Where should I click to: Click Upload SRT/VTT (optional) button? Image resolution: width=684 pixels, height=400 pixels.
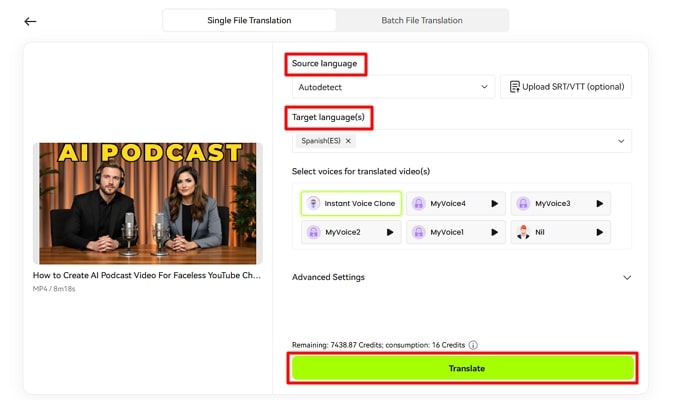click(x=566, y=87)
